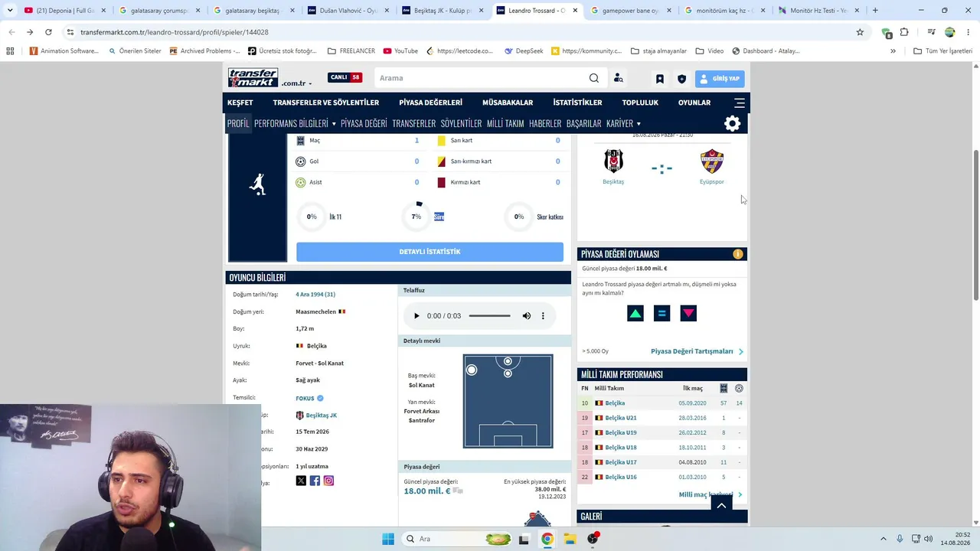Screen dimensions: 980x551
Task: Click the watchlist bookmark icon in header
Action: tap(659, 79)
